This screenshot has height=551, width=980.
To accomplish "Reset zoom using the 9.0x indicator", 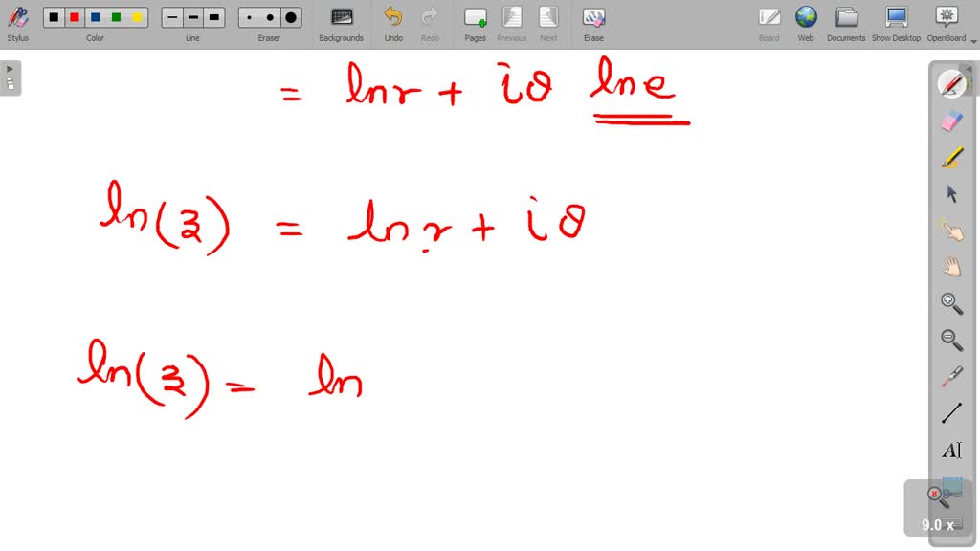I will tap(935, 524).
